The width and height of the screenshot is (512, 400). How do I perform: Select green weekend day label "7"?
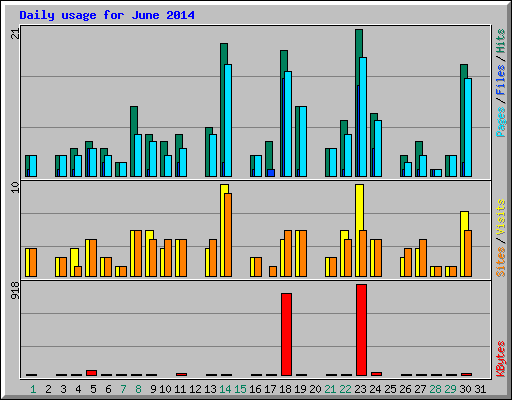[x=123, y=389]
